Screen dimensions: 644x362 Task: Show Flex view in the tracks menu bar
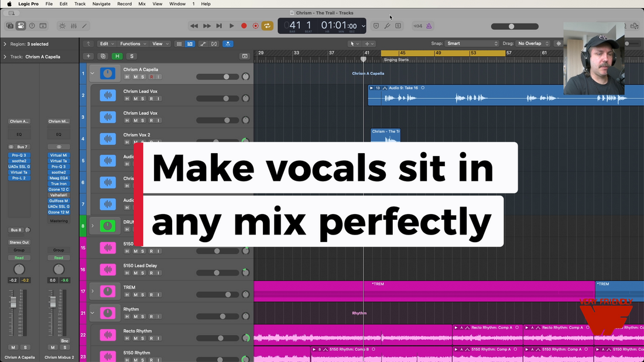pos(214,43)
